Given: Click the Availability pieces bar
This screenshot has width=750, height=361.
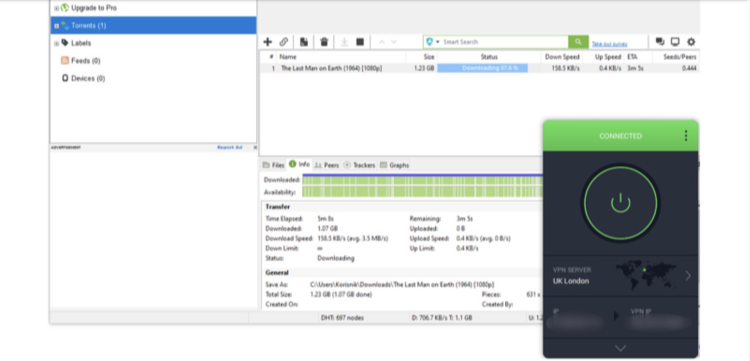Looking at the screenshot, I should click(x=423, y=192).
